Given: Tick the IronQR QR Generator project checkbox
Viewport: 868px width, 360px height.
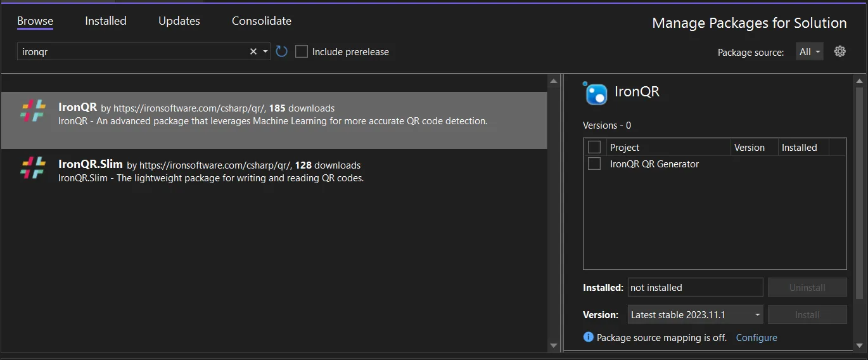Looking at the screenshot, I should pyautogui.click(x=594, y=164).
